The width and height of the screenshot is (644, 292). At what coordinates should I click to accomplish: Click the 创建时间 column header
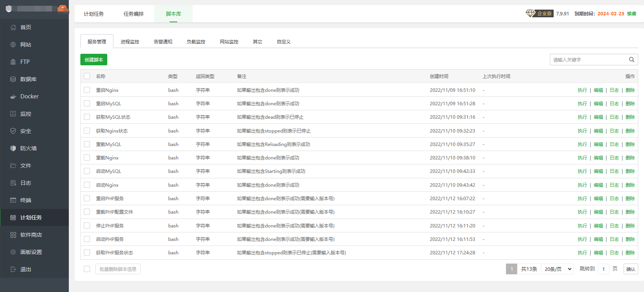point(439,76)
